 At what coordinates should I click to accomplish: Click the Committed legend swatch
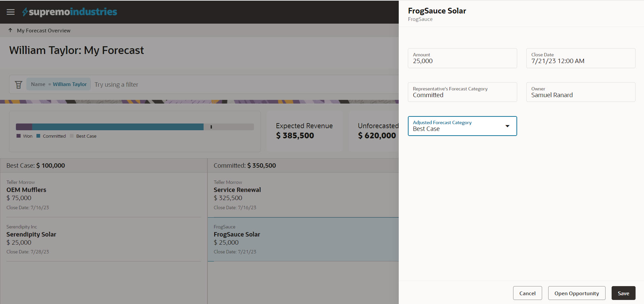click(x=38, y=136)
